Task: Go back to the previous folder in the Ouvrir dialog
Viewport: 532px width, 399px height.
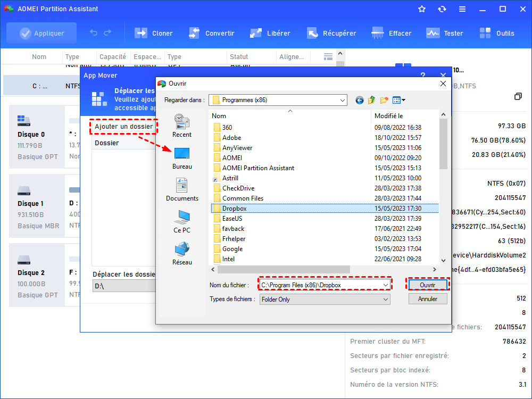Action: point(360,100)
